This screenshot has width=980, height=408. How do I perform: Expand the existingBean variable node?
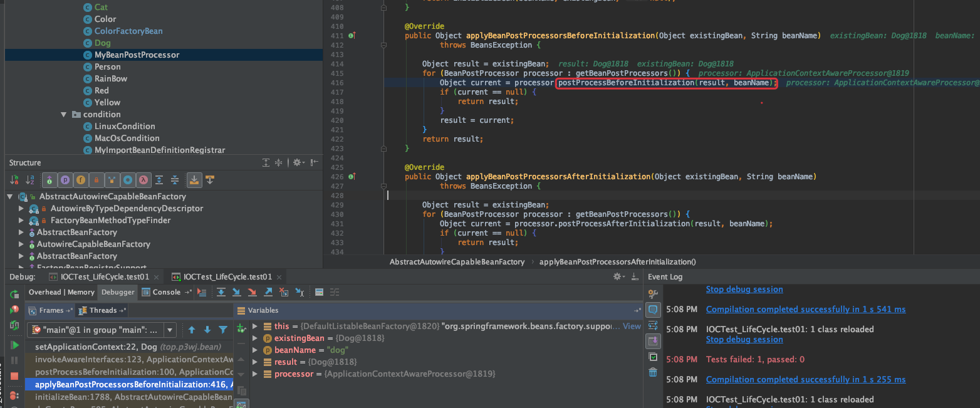(x=255, y=338)
